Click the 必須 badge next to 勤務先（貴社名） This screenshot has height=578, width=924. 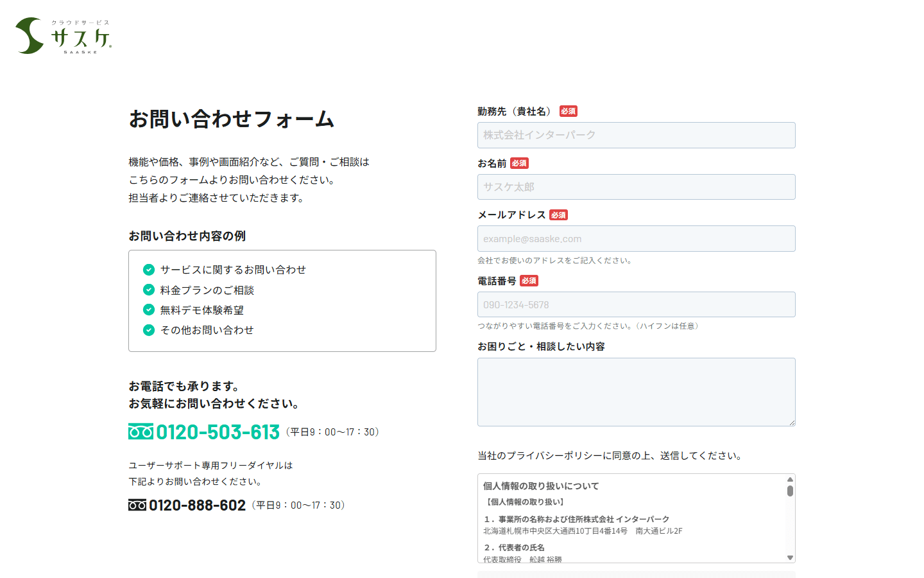[x=567, y=110]
